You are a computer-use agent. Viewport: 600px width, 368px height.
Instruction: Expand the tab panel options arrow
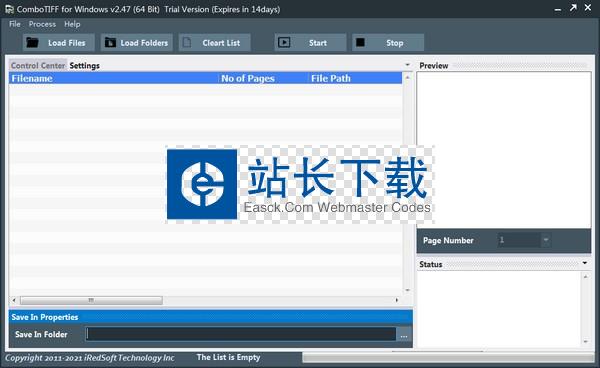[408, 65]
